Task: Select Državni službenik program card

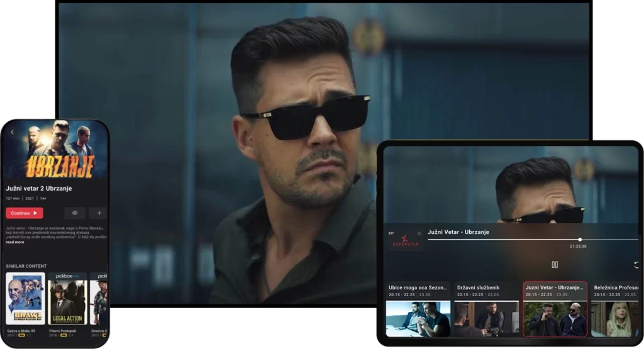Action: coord(486,309)
